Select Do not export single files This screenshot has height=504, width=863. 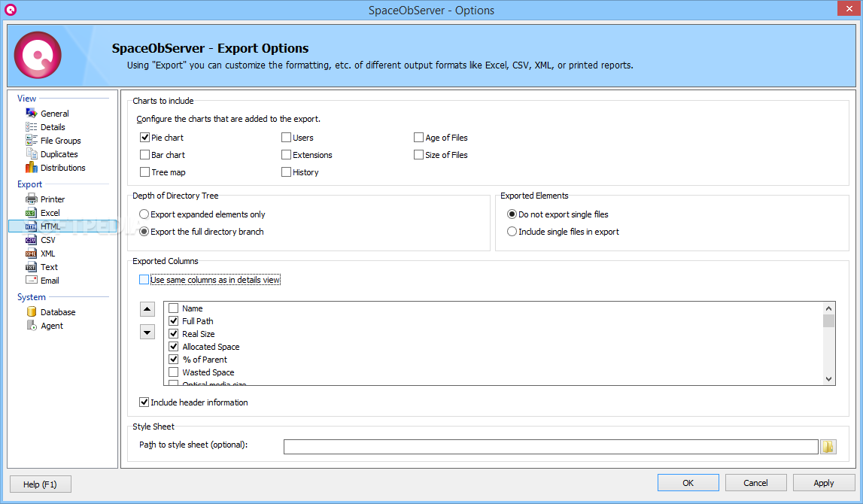pos(512,214)
